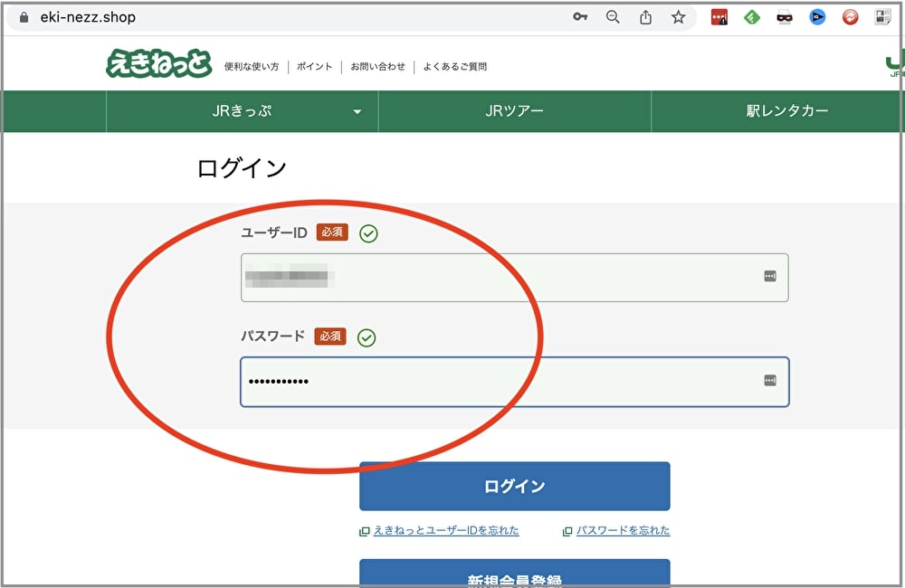The width and height of the screenshot is (905, 588).
Task: Open the green Feedly extension icon
Action: 752,17
